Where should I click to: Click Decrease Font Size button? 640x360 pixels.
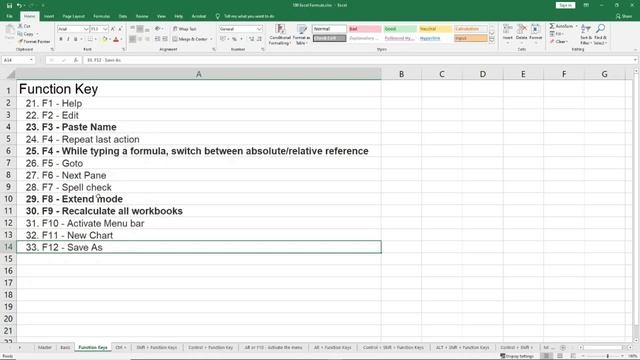coord(120,29)
